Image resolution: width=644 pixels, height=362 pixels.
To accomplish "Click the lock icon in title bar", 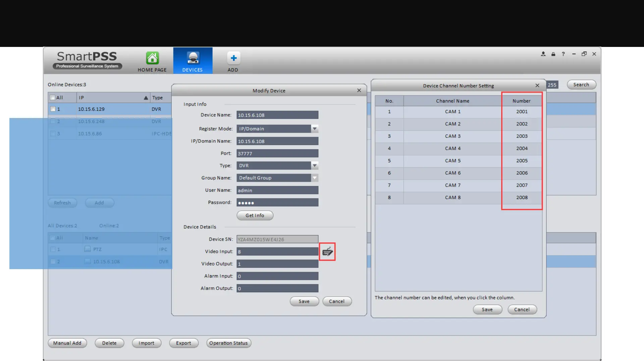I will click(553, 54).
